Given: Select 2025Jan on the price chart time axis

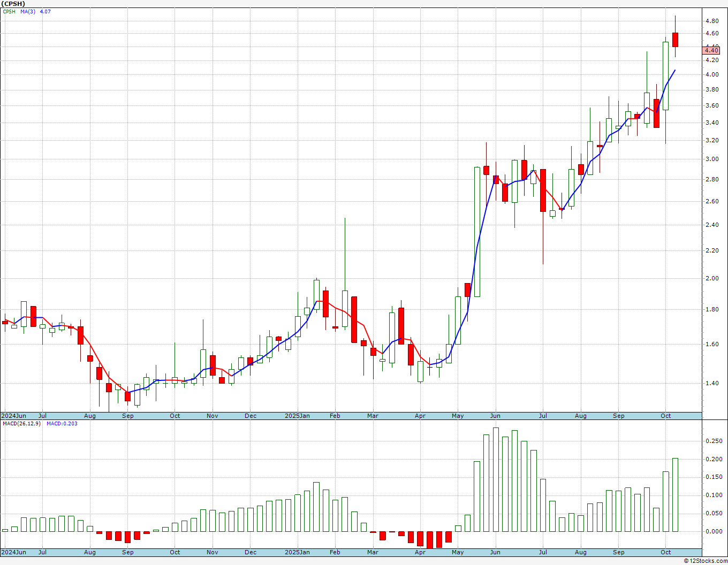Looking at the screenshot, I should click(297, 416).
